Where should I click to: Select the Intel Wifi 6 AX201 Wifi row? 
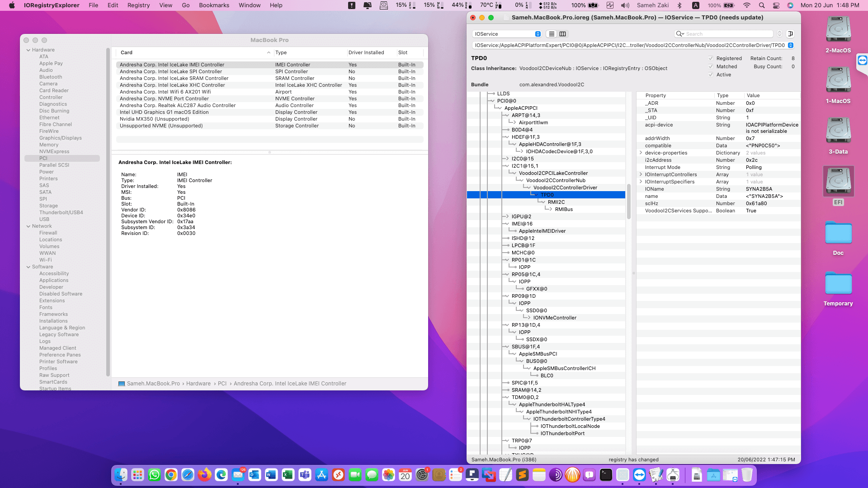[270, 92]
